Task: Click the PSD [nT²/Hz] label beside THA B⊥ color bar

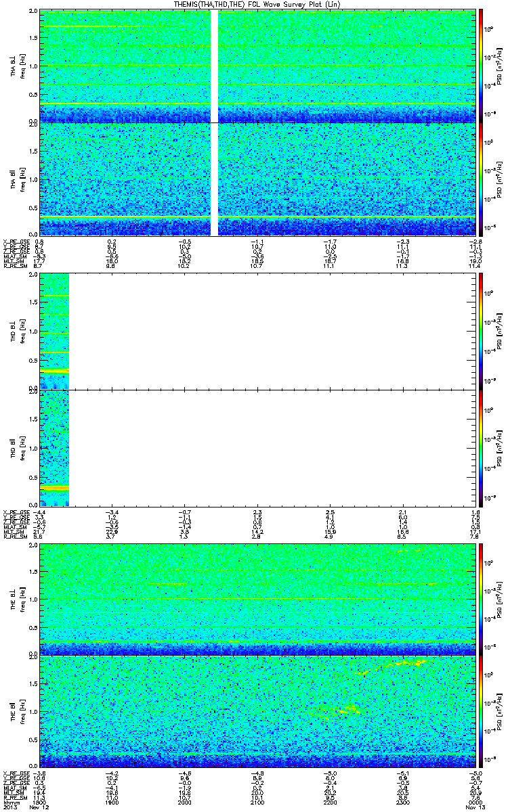Action: pos(499,66)
